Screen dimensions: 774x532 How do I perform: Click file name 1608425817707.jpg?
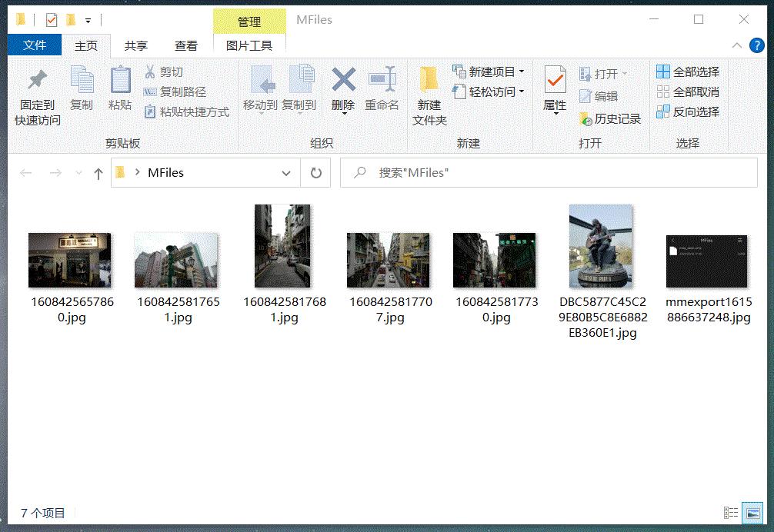[390, 310]
